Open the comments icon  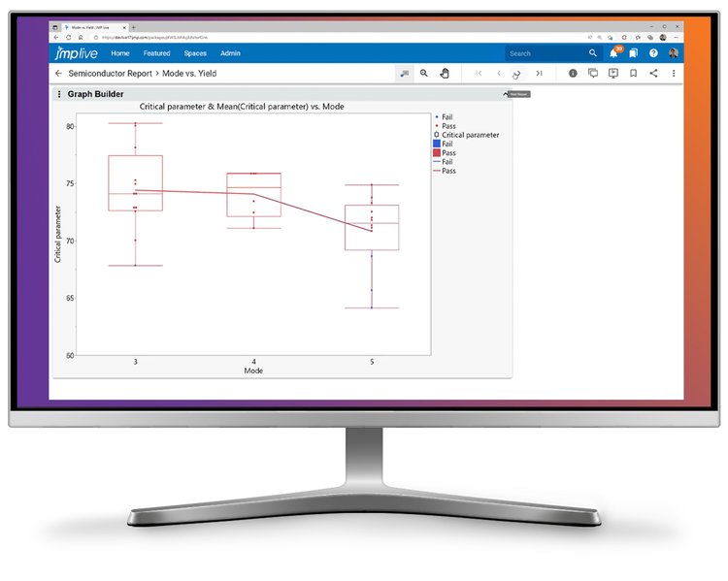pyautogui.click(x=593, y=73)
